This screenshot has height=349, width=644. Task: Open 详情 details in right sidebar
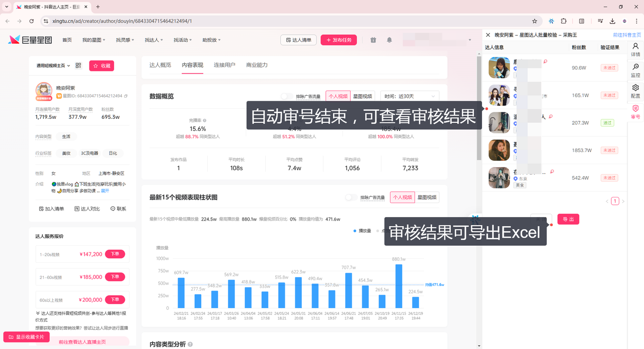click(x=635, y=49)
